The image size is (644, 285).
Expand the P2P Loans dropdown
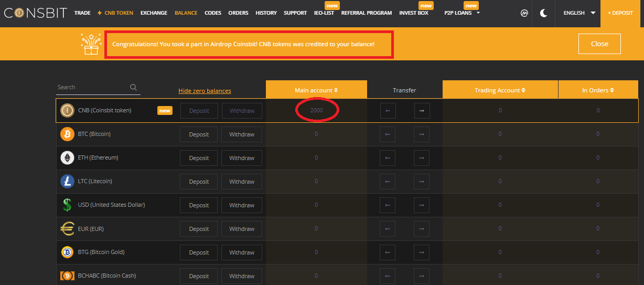point(462,13)
